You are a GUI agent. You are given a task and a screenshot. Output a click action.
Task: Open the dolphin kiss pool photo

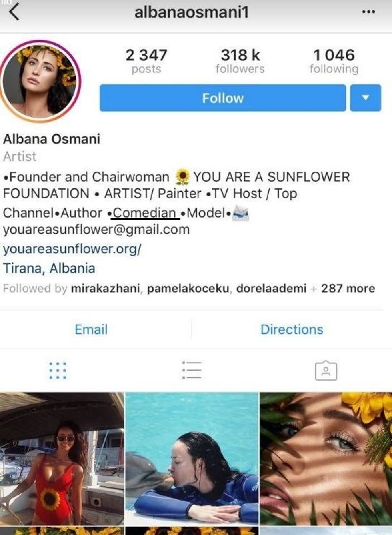192,459
